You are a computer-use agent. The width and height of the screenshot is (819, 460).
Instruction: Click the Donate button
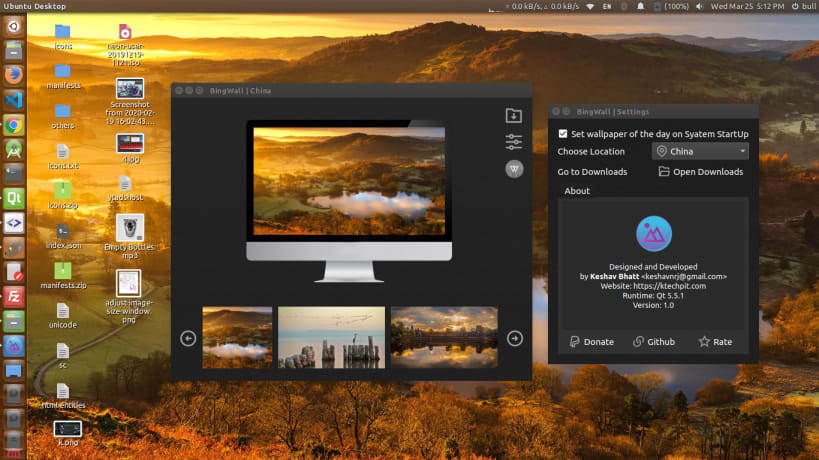tap(591, 342)
